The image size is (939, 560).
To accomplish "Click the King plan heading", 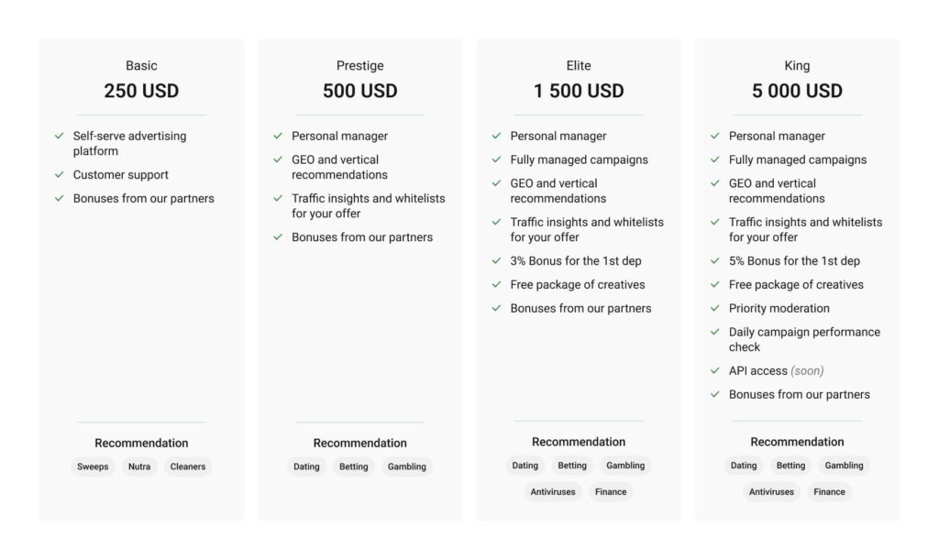I will pos(797,66).
